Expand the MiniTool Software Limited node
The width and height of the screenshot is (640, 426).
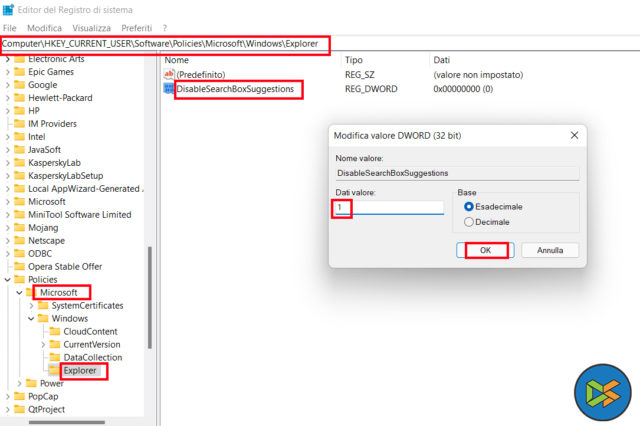point(7,215)
